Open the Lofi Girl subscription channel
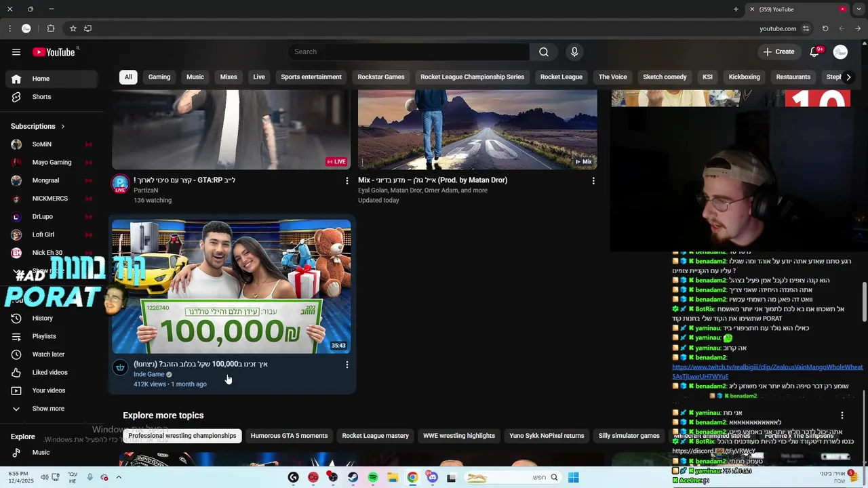Screen dimensions: 868x488 tap(51, 235)
